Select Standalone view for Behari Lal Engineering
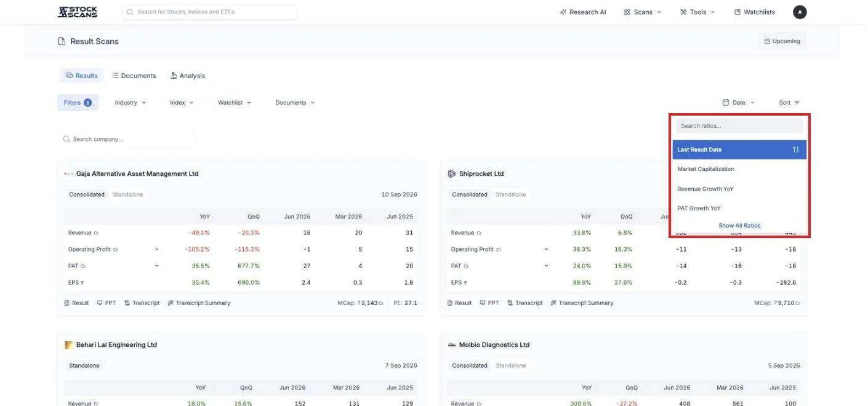 pos(84,365)
